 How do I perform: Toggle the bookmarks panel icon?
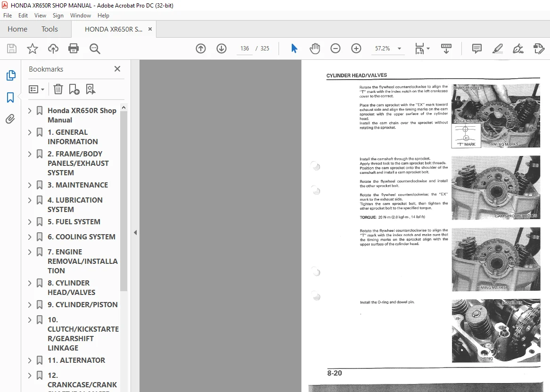[10, 97]
